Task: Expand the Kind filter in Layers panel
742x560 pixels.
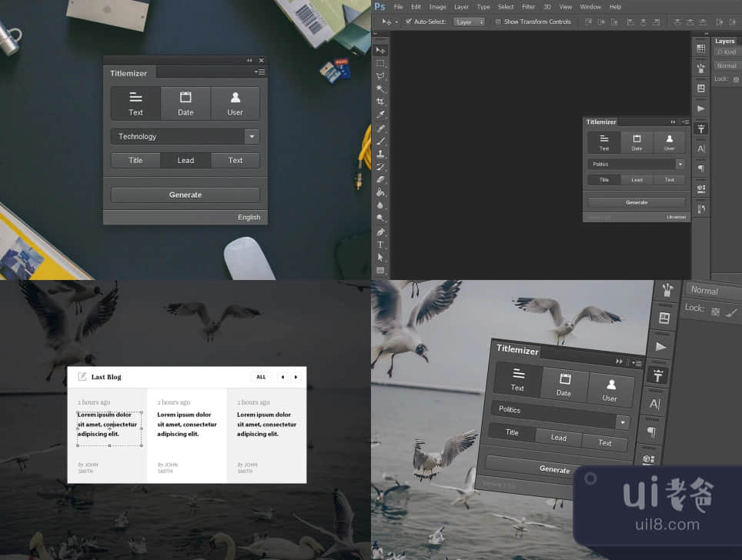Action: point(726,52)
